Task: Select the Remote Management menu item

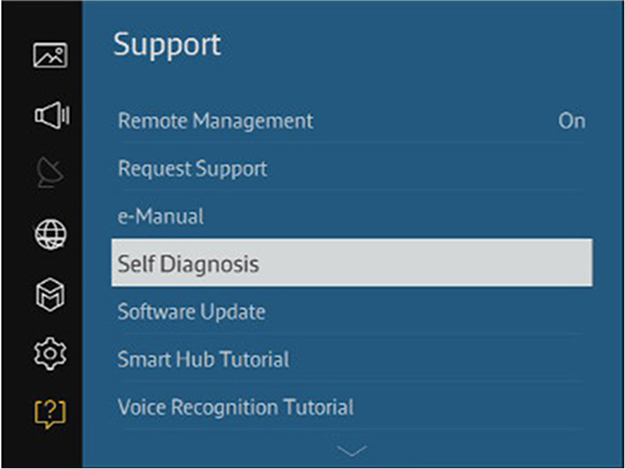Action: pos(352,121)
